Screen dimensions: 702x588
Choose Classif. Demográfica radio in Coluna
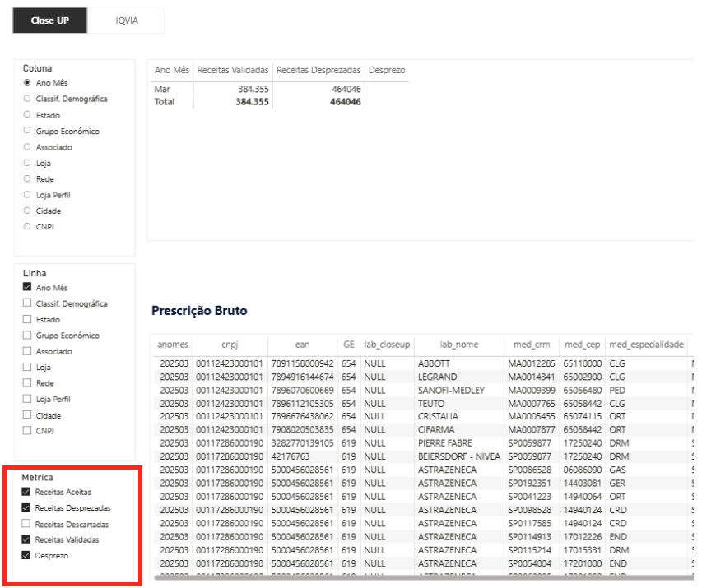coord(27,99)
